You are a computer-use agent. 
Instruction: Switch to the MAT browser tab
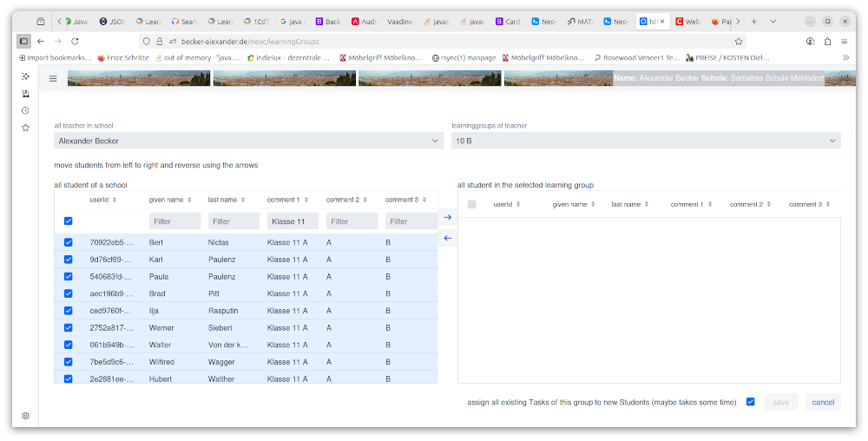pos(580,22)
